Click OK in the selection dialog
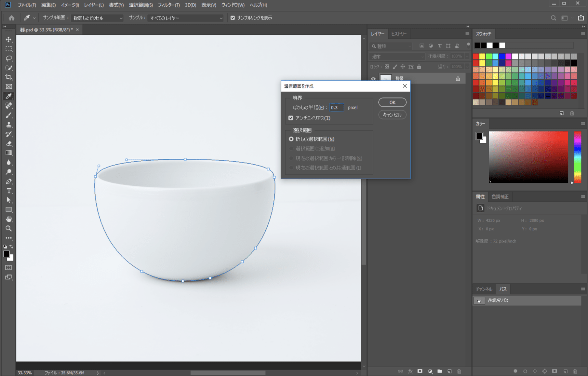This screenshot has width=588, height=376. pyautogui.click(x=392, y=102)
